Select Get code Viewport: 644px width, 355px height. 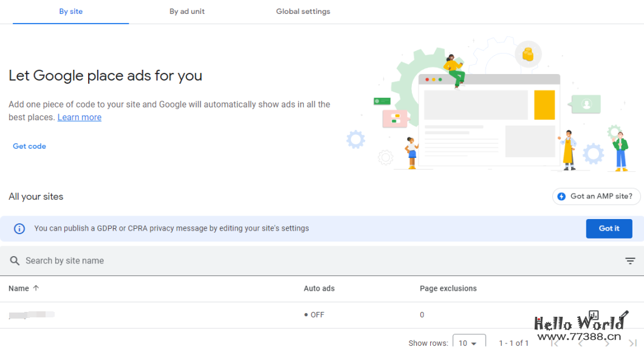29,146
